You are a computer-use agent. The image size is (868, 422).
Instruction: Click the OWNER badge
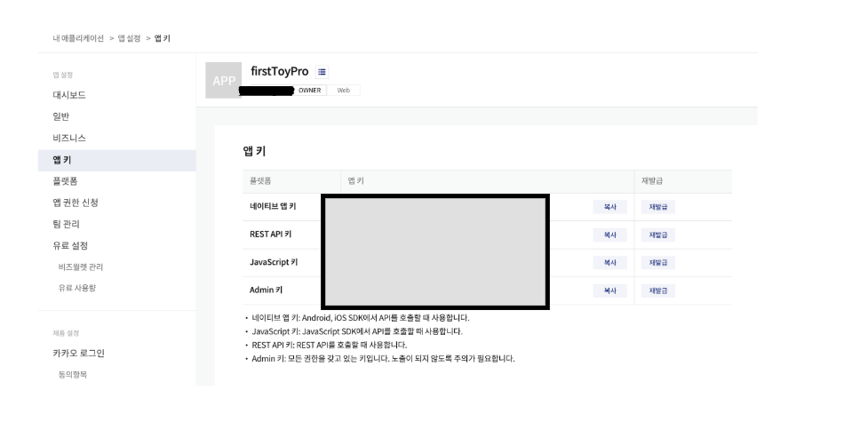point(309,91)
